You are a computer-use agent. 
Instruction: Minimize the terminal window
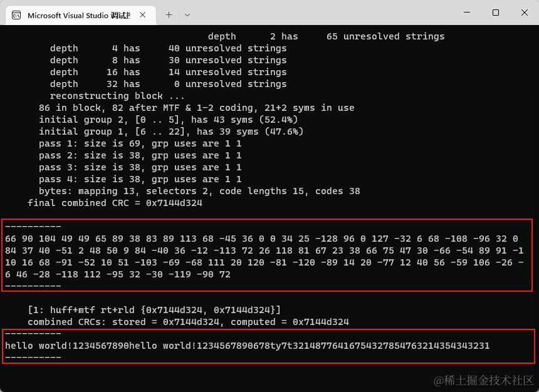point(467,13)
